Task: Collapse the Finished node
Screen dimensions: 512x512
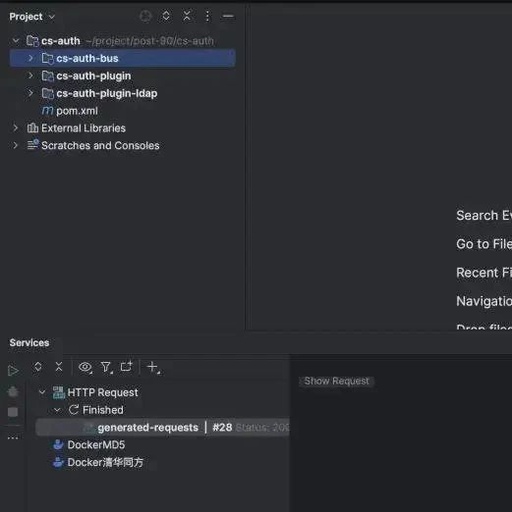Action: coord(57,410)
